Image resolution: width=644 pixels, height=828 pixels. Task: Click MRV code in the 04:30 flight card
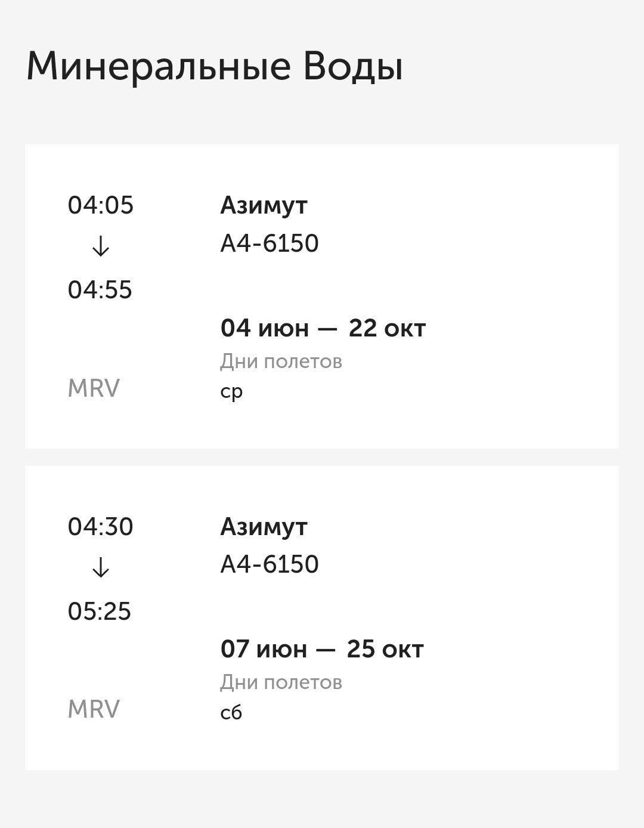(x=94, y=709)
